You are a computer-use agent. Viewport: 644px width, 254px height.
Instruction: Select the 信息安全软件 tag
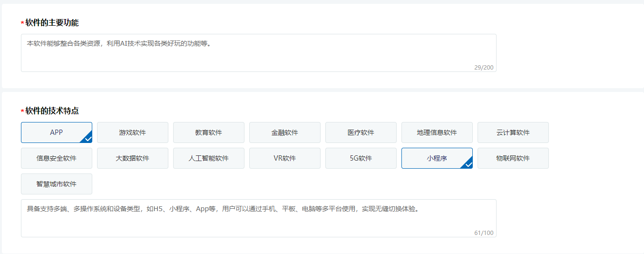56,158
